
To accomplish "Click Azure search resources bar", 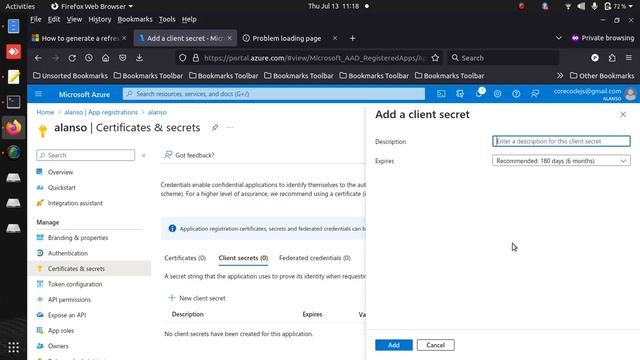I will [x=273, y=94].
